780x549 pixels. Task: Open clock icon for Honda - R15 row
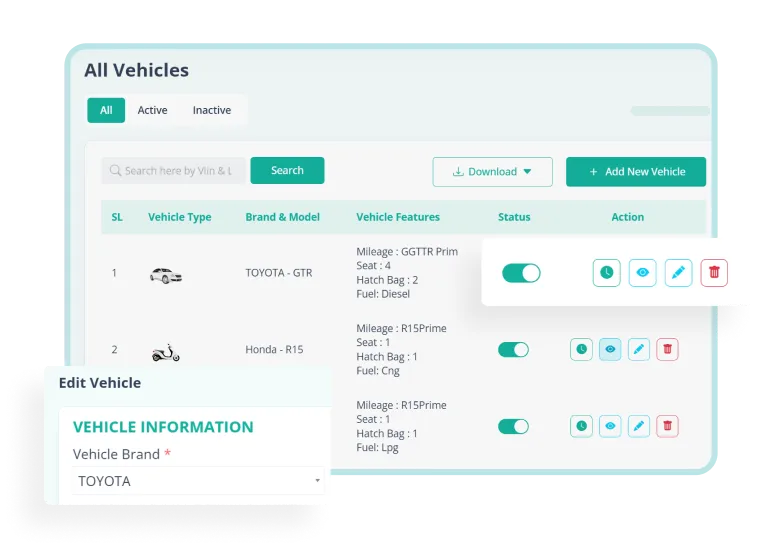coord(582,349)
